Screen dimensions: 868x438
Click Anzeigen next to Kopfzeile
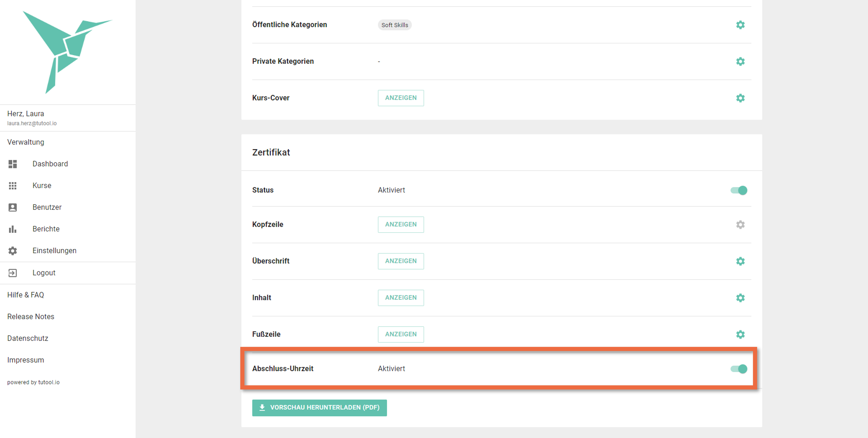click(x=401, y=224)
